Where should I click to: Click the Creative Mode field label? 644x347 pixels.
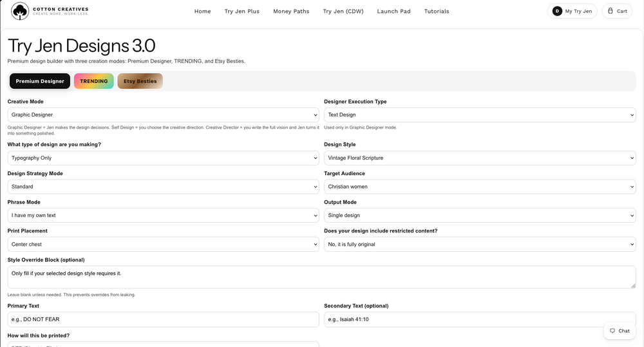(x=26, y=102)
